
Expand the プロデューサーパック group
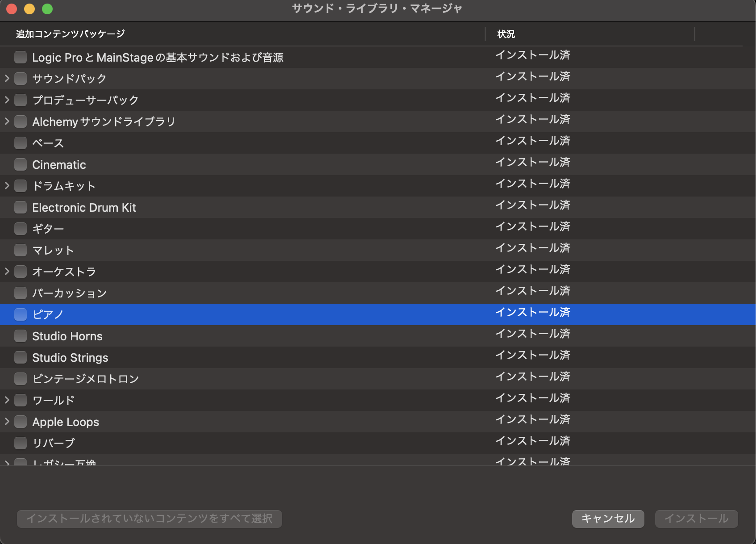click(x=7, y=100)
